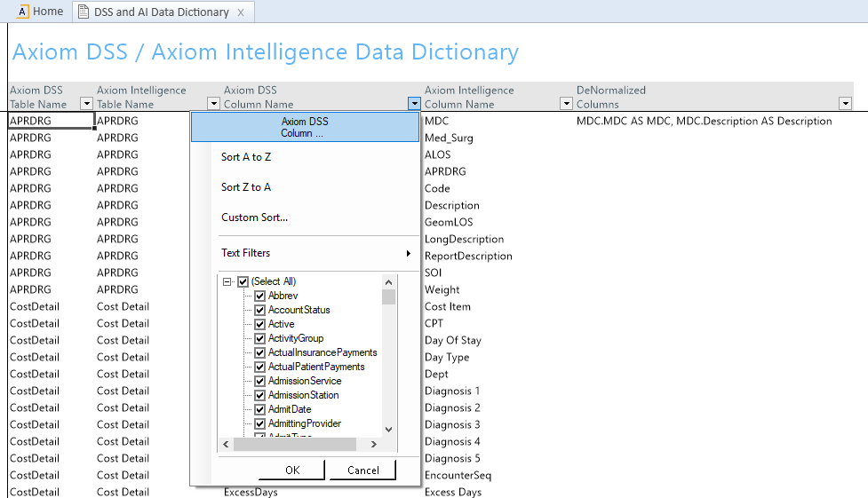Screen dimensions: 868x498
Task: Uncheck the ActivityGroup filter checkbox
Action: point(259,338)
